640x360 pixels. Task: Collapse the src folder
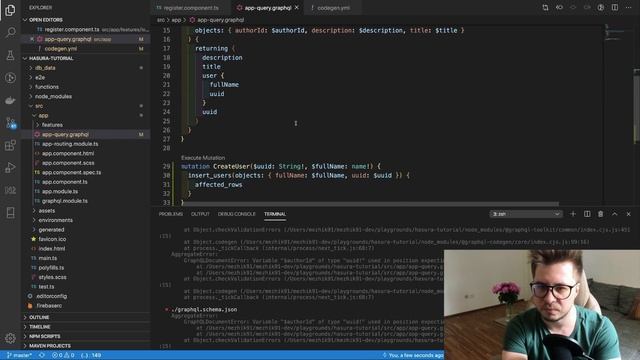(39, 106)
